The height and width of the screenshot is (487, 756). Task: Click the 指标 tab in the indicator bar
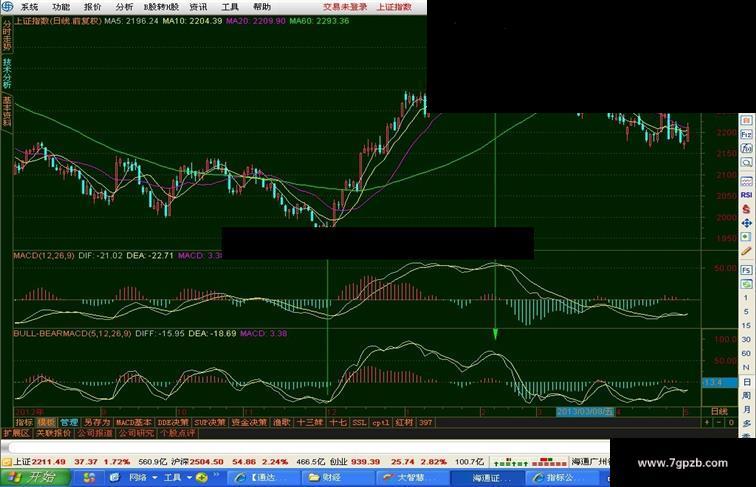click(24, 422)
